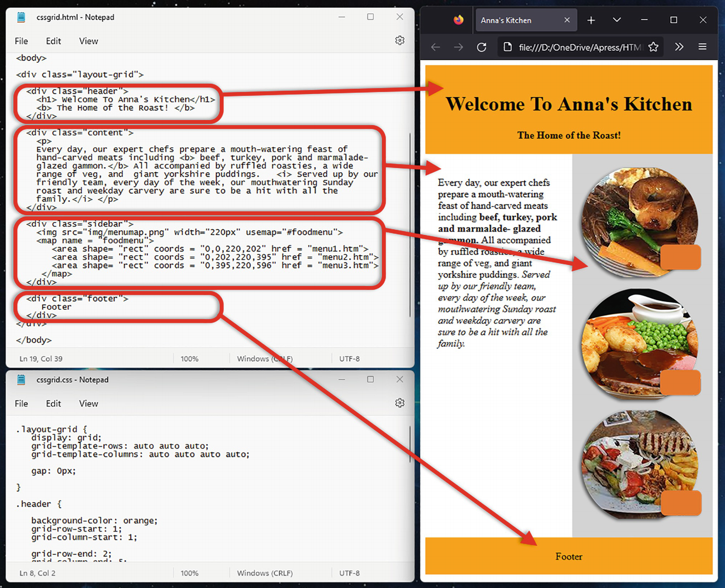Open File menu in cssgrid.html Notepad
This screenshot has height=588, width=725.
[x=21, y=41]
